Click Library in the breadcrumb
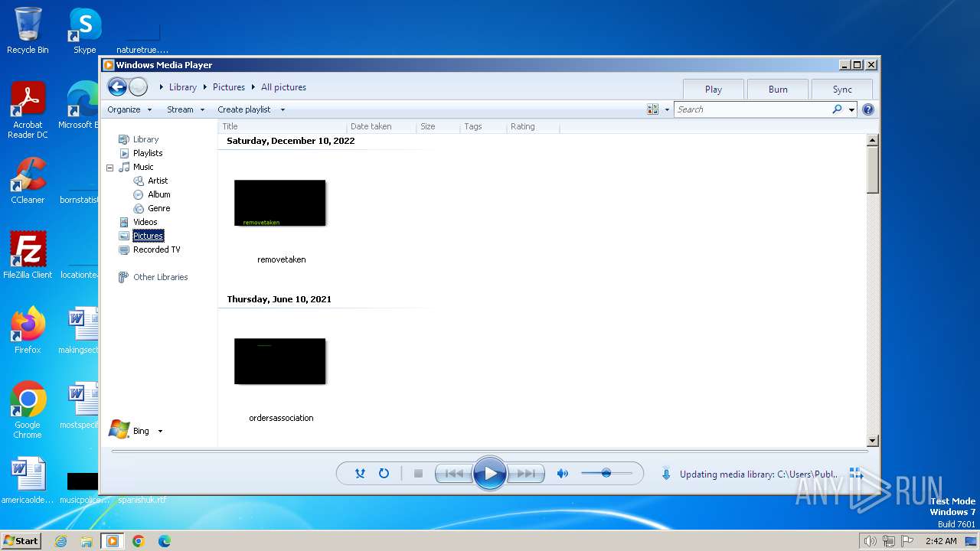980x551 pixels. click(x=183, y=87)
